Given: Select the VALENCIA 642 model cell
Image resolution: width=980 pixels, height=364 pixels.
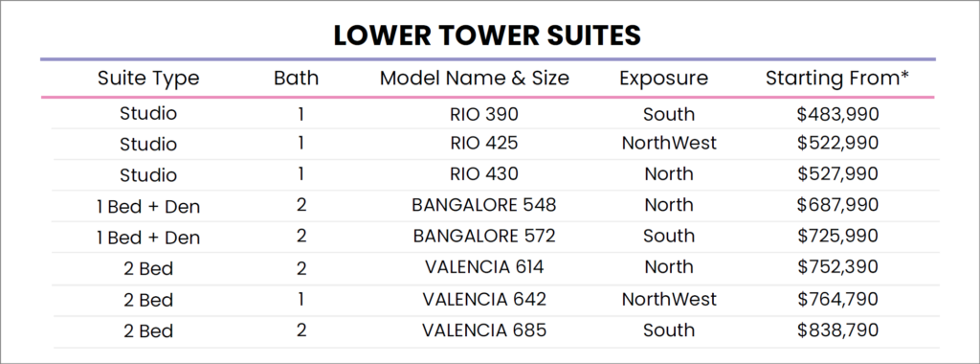Looking at the screenshot, I should point(483,299).
